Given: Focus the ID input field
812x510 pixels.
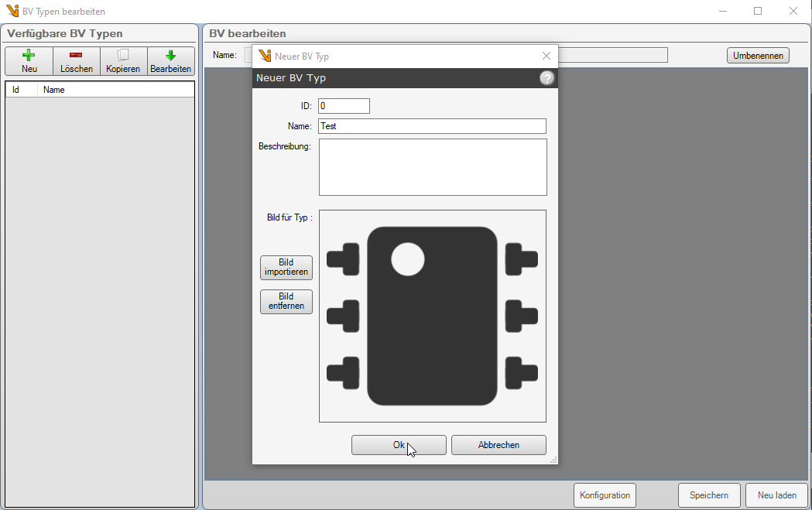Looking at the screenshot, I should (x=344, y=106).
